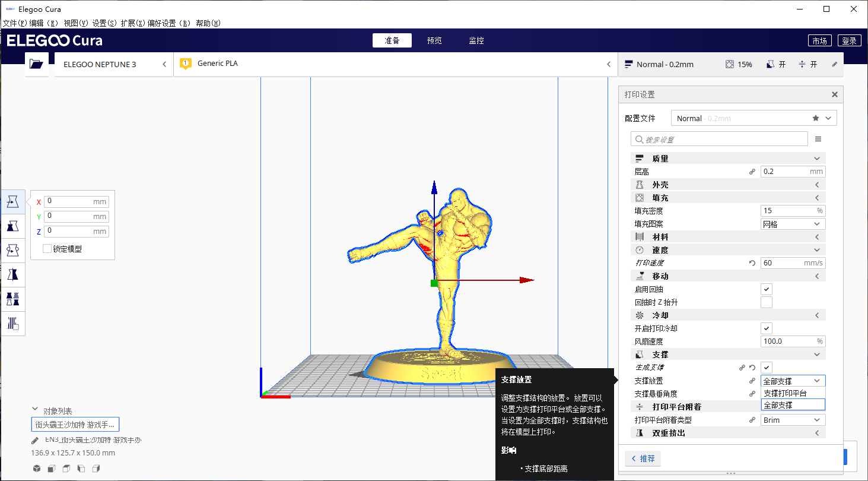This screenshot has width=868, height=481.
Task: Select the Mirror tool in left toolbar
Action: pyautogui.click(x=13, y=275)
